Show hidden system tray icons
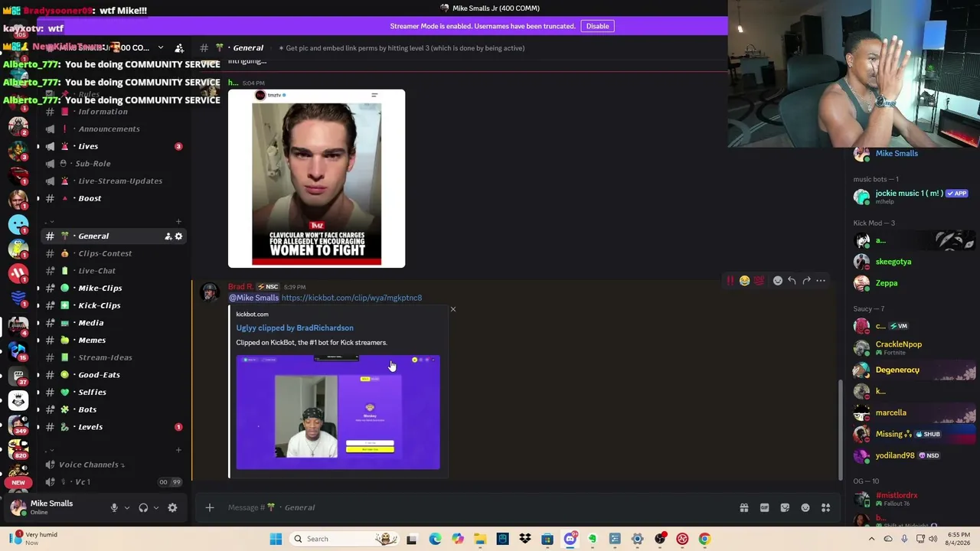The width and height of the screenshot is (980, 551). pos(871,539)
